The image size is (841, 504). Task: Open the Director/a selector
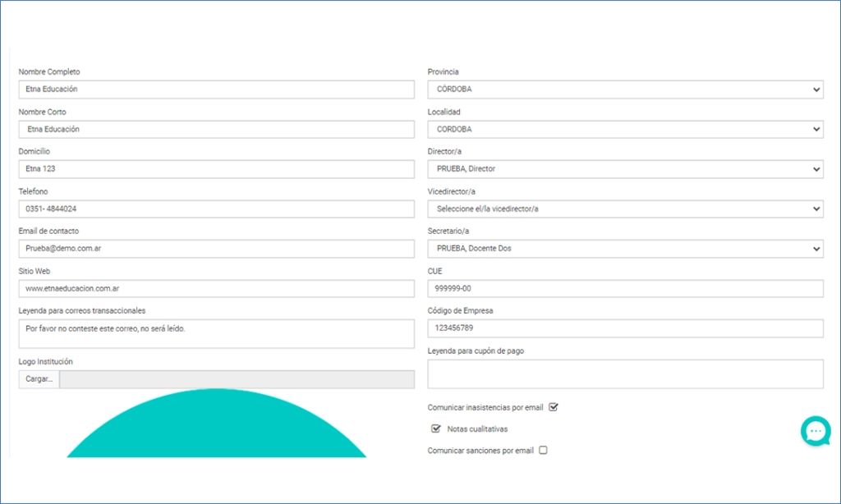point(625,169)
